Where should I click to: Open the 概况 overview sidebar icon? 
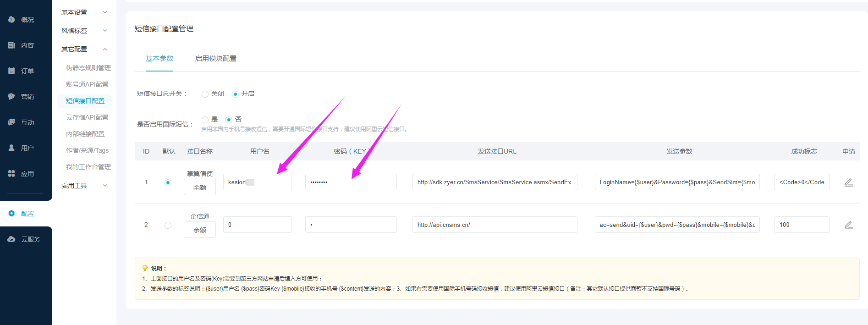click(x=12, y=20)
